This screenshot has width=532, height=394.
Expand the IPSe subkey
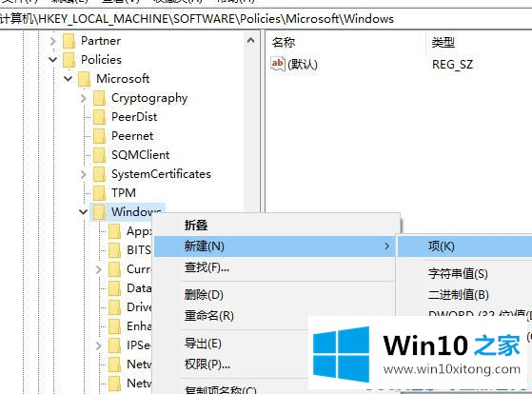(x=99, y=345)
